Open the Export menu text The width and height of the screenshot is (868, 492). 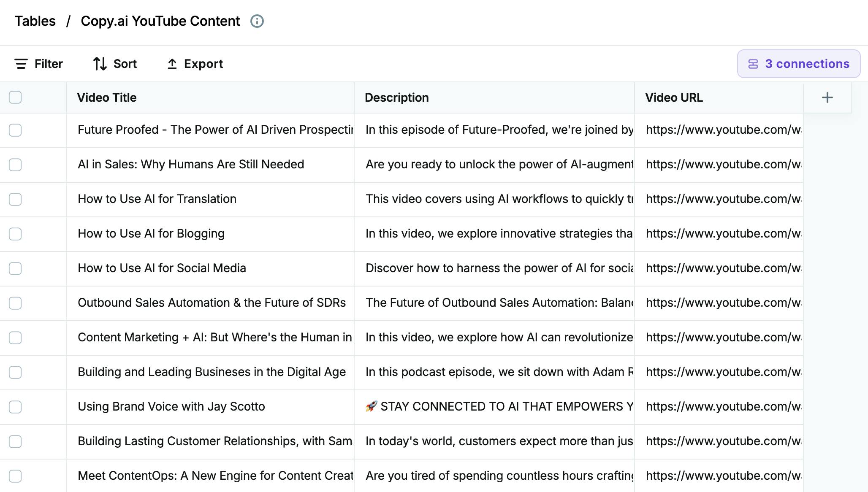coord(203,64)
